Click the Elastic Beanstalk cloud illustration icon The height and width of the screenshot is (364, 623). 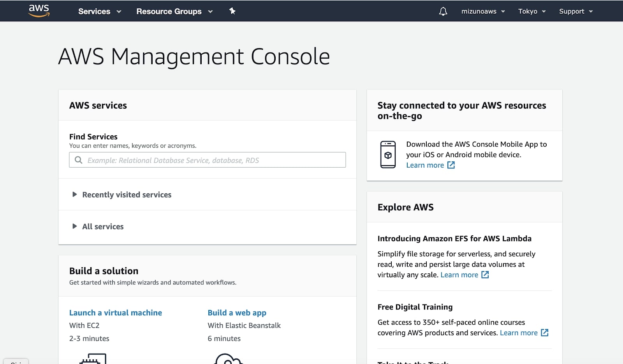[x=229, y=359]
